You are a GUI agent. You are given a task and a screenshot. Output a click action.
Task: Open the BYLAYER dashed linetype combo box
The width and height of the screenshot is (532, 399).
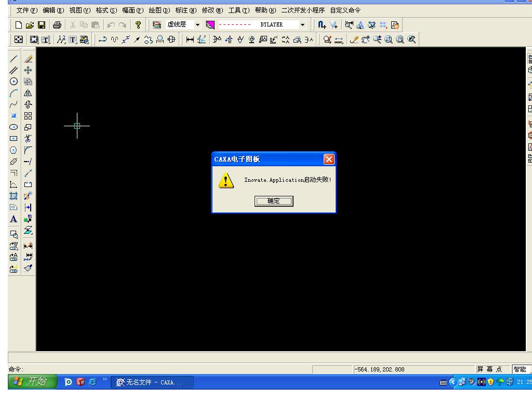click(x=262, y=25)
